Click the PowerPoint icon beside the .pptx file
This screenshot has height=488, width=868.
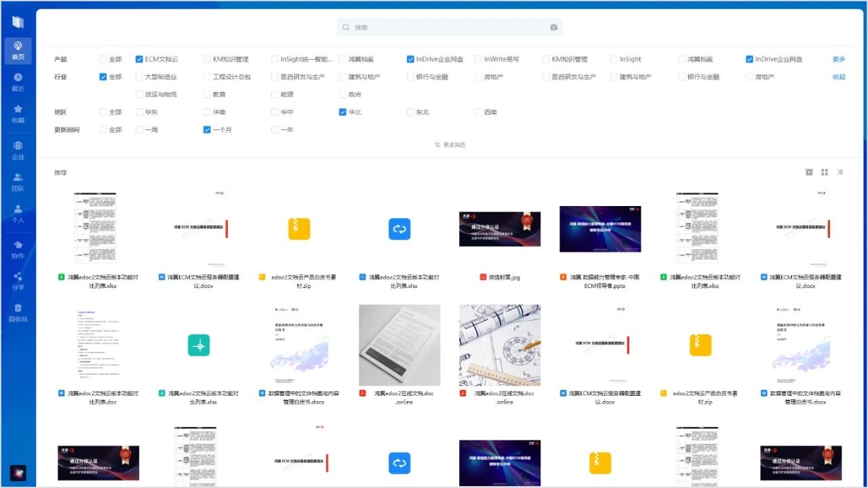[x=563, y=277]
